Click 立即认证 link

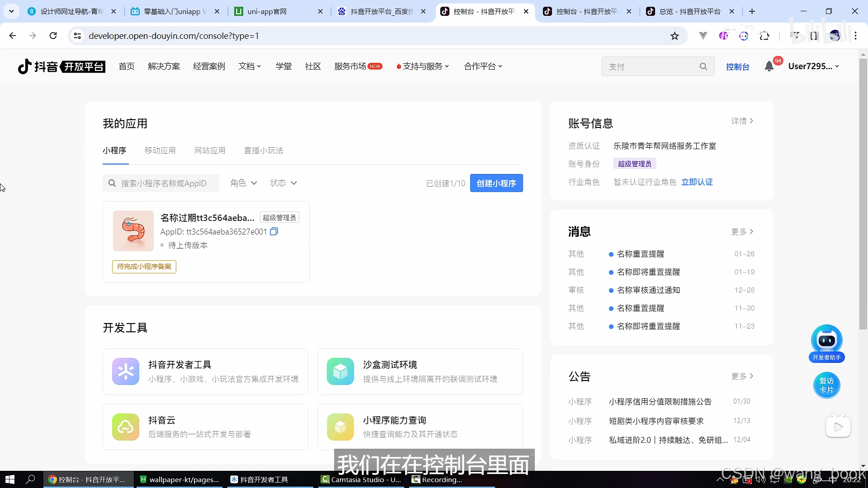pos(697,182)
